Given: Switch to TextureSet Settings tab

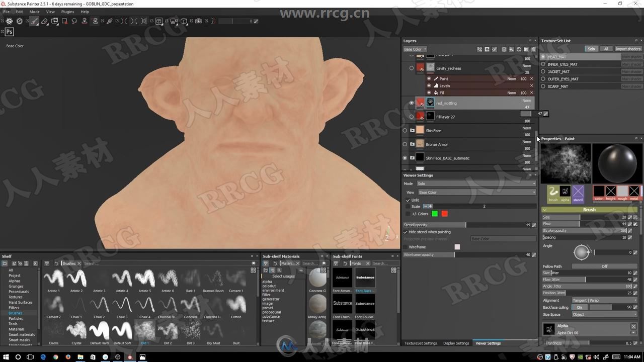Looking at the screenshot, I should click(x=421, y=343).
